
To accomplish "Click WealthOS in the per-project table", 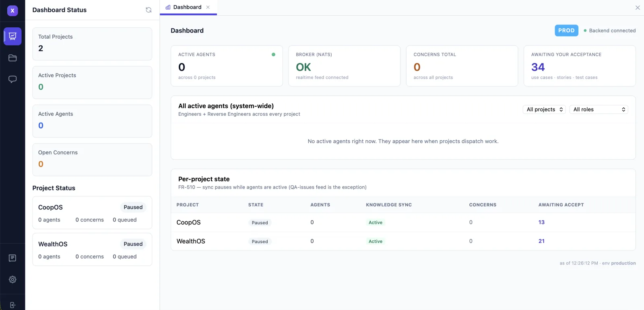I will tap(191, 241).
